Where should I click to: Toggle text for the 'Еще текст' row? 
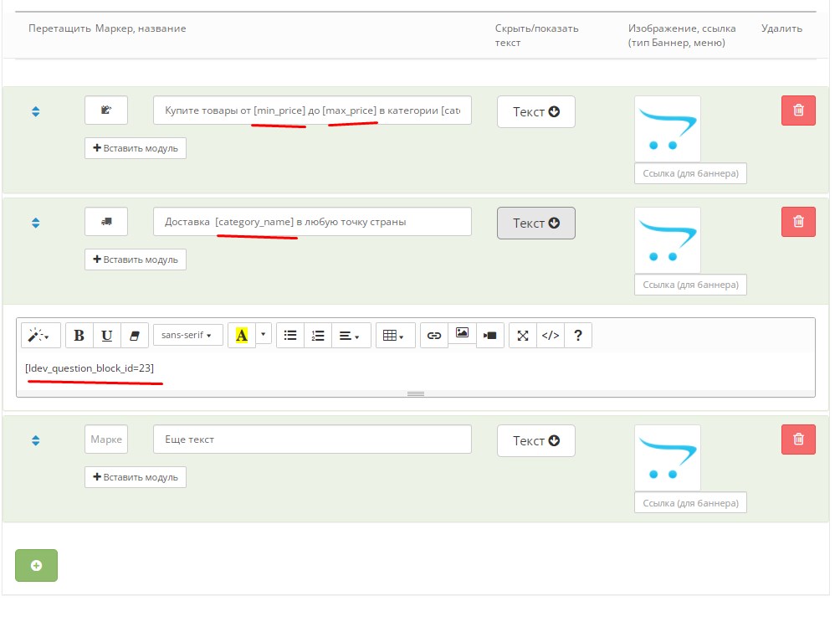535,440
